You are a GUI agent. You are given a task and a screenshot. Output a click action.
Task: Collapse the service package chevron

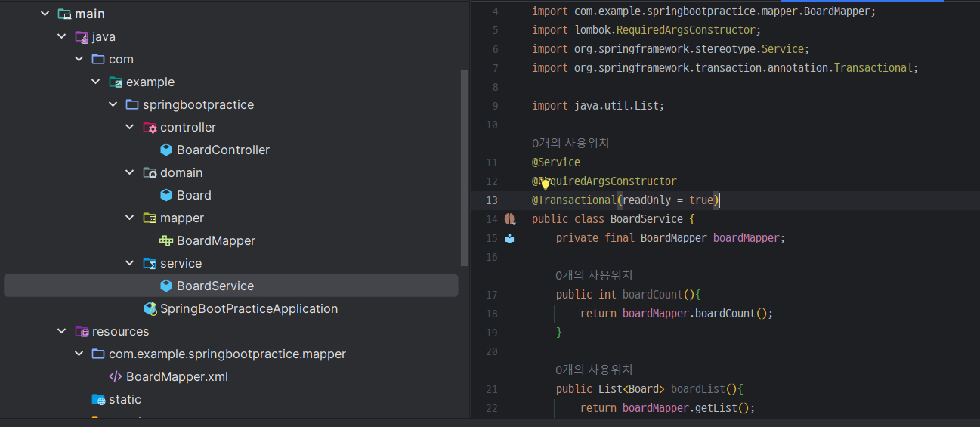[130, 263]
